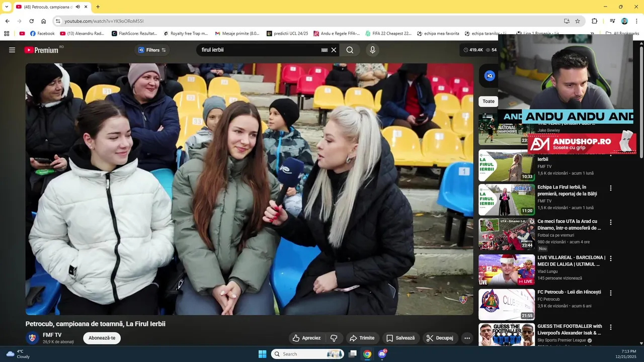Image resolution: width=644 pixels, height=362 pixels.
Task: Open the 'Royalty free Trap m...' bookmark
Action: click(186, 34)
